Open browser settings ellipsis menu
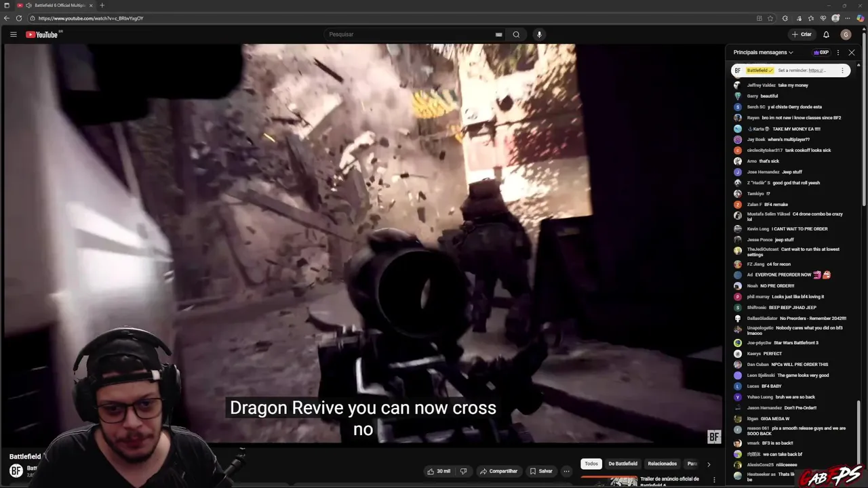Screen dimensions: 868x488 pyautogui.click(x=848, y=18)
